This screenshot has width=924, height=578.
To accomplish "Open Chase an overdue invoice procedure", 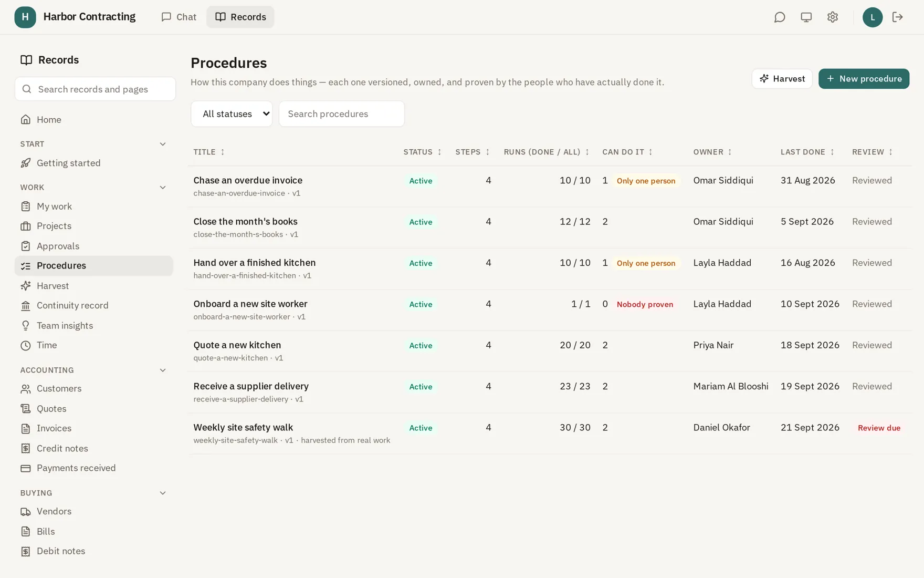I will (248, 180).
